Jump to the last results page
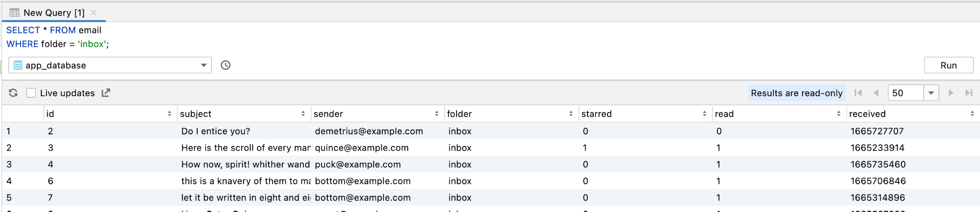980x212 pixels. pyautogui.click(x=969, y=93)
